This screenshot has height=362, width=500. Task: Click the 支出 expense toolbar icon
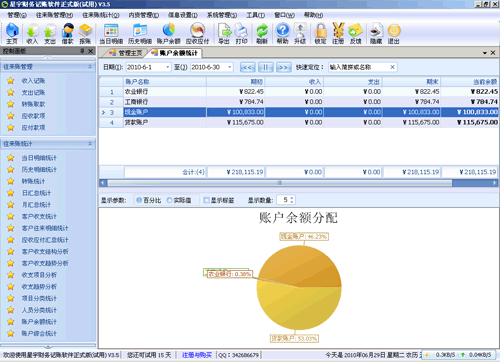pos(50,33)
